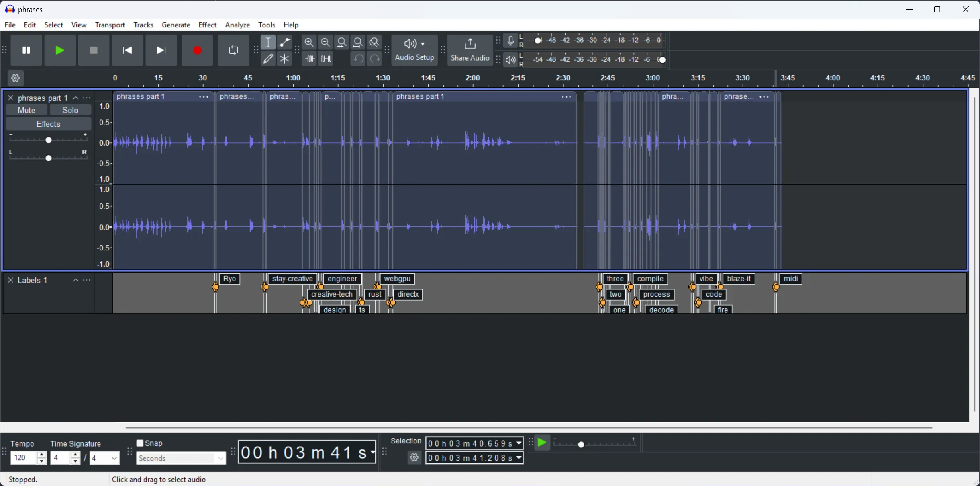Open the Analyze menu

[237, 25]
